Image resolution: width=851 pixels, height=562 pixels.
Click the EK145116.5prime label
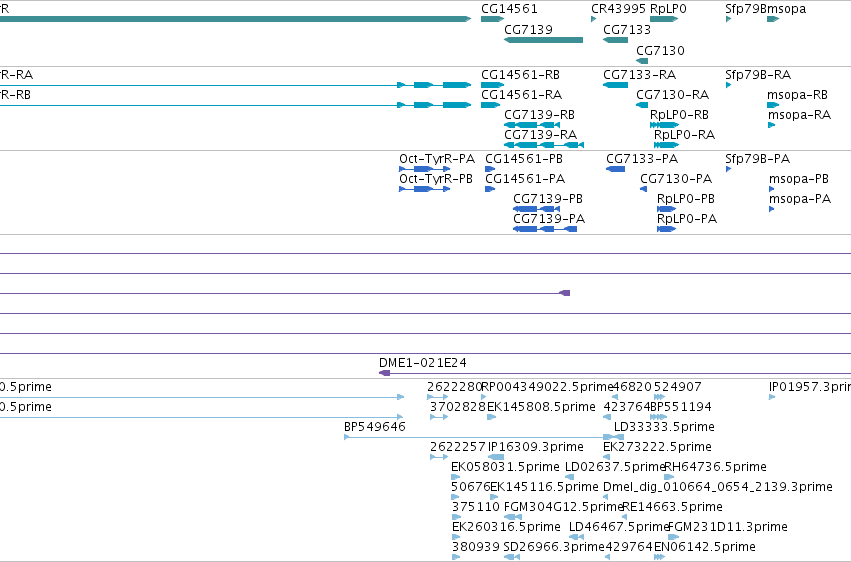coord(544,487)
